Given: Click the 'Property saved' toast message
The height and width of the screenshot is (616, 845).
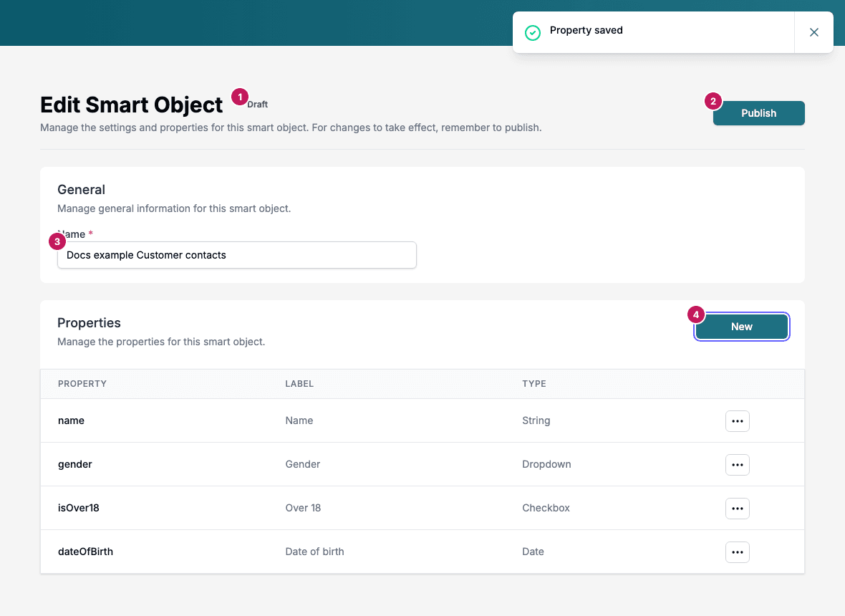Looking at the screenshot, I should (x=586, y=30).
